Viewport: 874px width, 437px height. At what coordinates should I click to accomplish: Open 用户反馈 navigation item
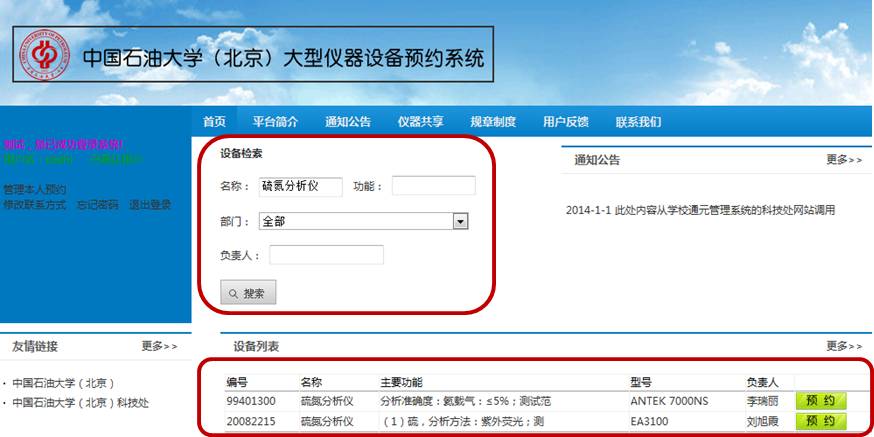565,122
